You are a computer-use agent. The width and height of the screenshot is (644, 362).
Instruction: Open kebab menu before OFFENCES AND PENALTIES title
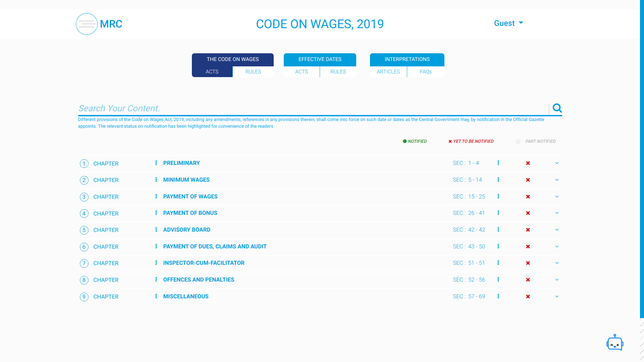point(156,280)
